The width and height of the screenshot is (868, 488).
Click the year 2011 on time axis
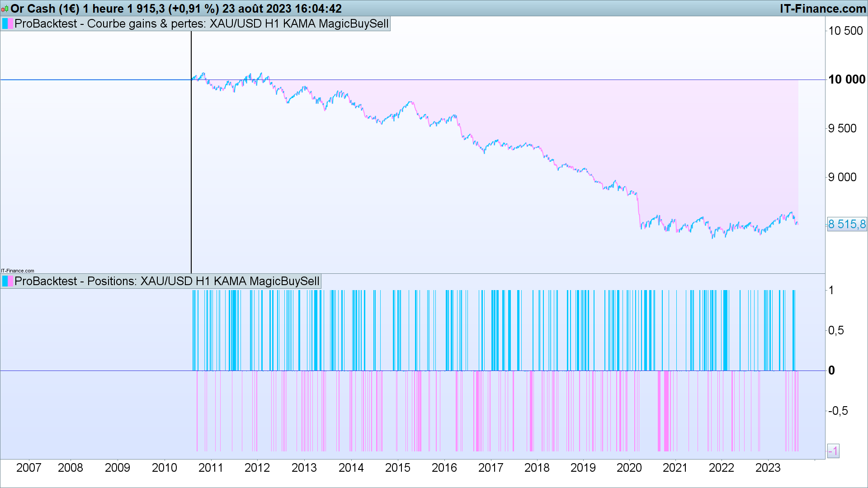[x=211, y=468]
